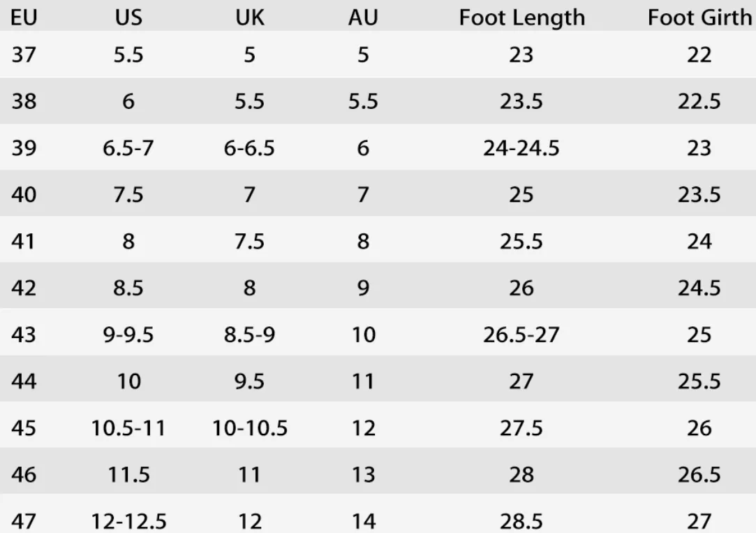The image size is (756, 533).
Task: Select EU size 47 cell
Action: click(x=24, y=521)
